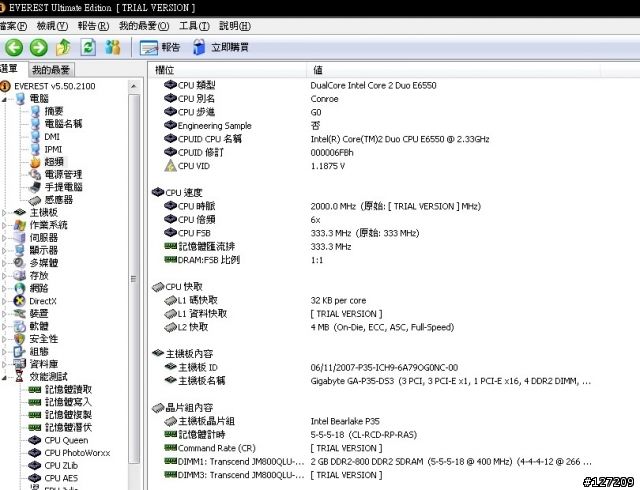Screen dimensions: 640x490
Task: Open the 報告 report toolbar button
Action: (x=160, y=47)
